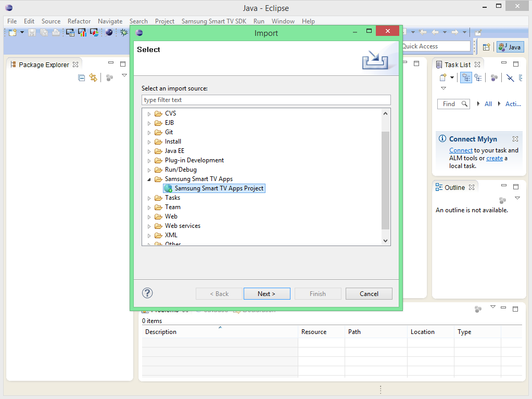Click the focus-task spheres icon in Package Explorer

click(x=109, y=78)
